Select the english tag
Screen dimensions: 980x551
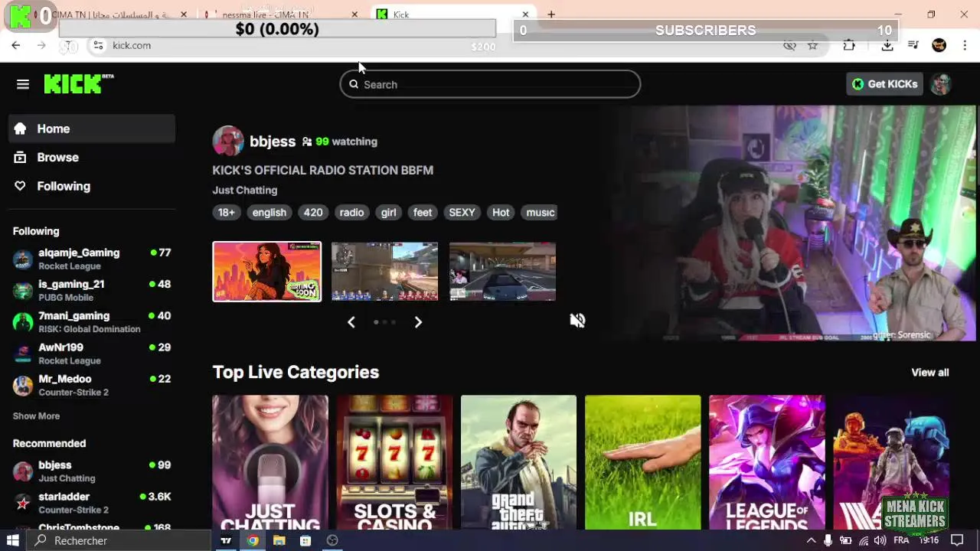tap(269, 212)
